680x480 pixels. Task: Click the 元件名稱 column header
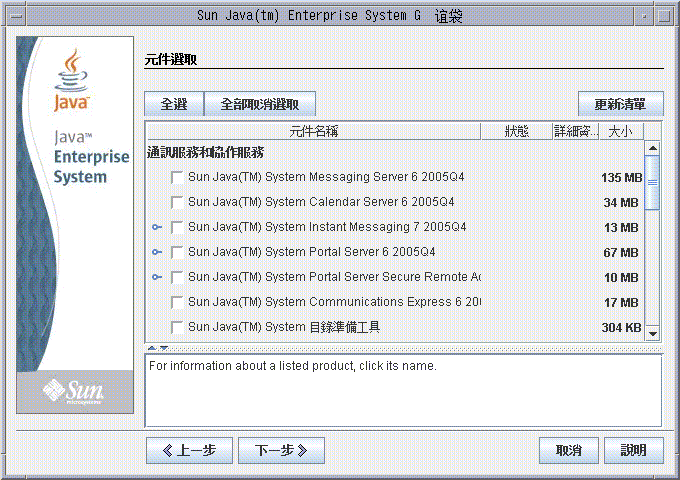click(x=314, y=131)
